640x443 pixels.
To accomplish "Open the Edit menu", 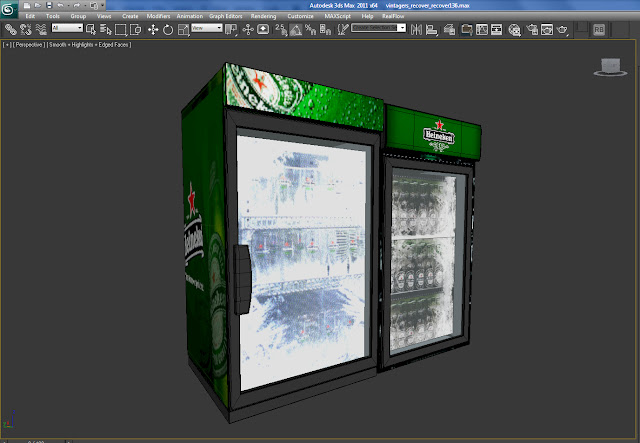I will point(30,16).
